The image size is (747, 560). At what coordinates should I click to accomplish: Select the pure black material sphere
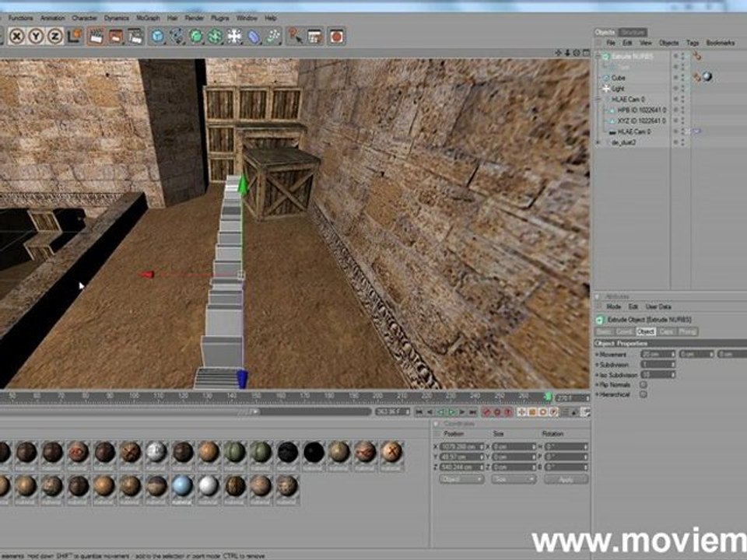pos(314,452)
